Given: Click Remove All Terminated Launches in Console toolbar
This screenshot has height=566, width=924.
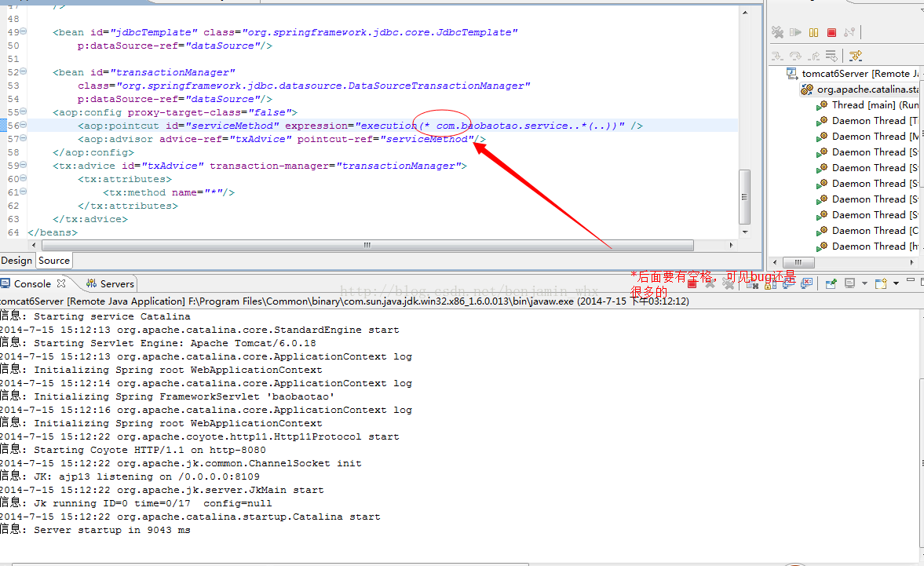Looking at the screenshot, I should tap(729, 284).
